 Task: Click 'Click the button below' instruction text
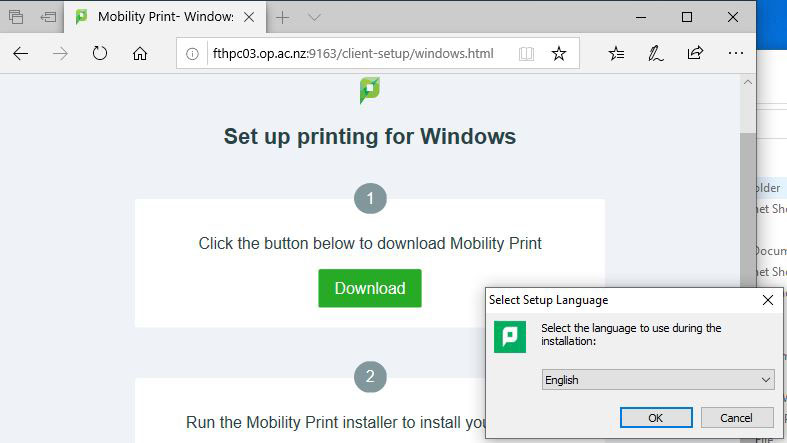370,243
